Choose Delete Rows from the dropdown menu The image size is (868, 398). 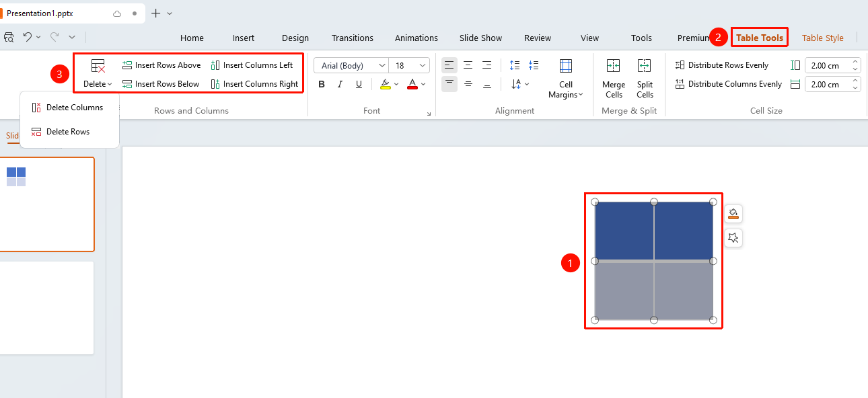click(61, 132)
